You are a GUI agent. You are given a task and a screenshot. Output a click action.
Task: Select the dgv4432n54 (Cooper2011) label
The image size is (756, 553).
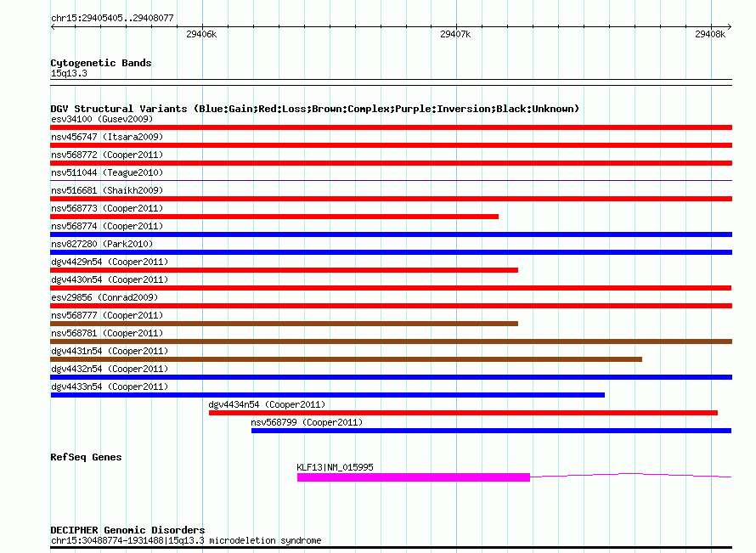[x=110, y=369]
